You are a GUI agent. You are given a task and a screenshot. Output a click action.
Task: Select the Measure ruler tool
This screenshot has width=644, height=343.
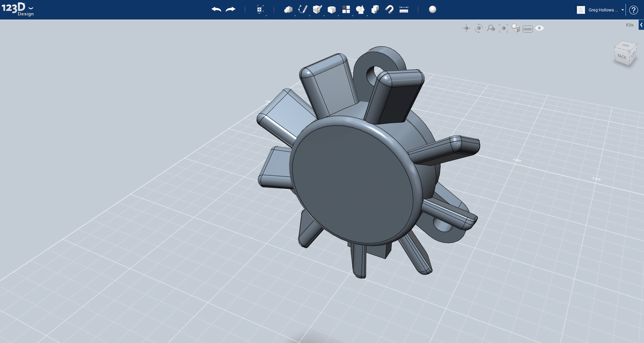(x=404, y=9)
